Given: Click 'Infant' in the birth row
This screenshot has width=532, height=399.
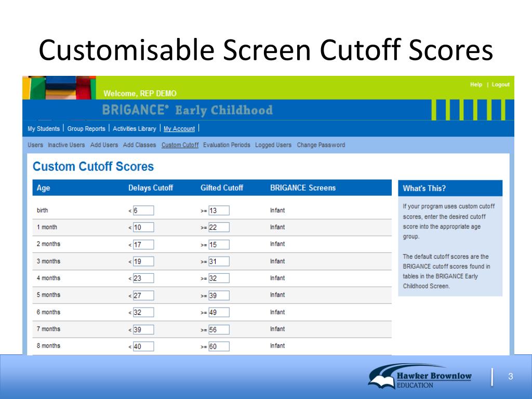Looking at the screenshot, I should click(277, 210).
